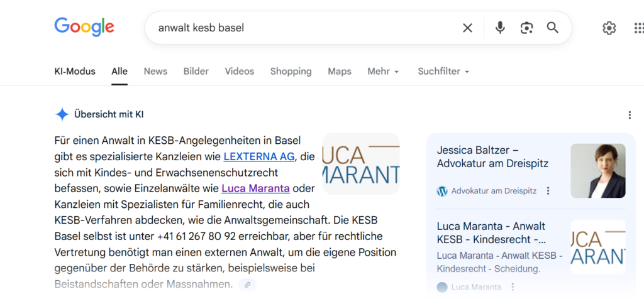Expand the Mehr dropdown

(383, 72)
